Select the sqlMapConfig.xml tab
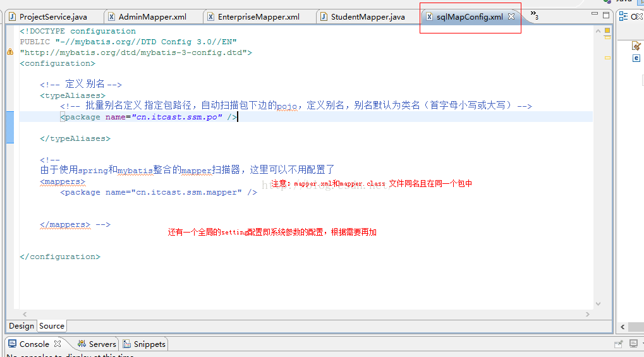The height and width of the screenshot is (357, 644). tap(470, 17)
